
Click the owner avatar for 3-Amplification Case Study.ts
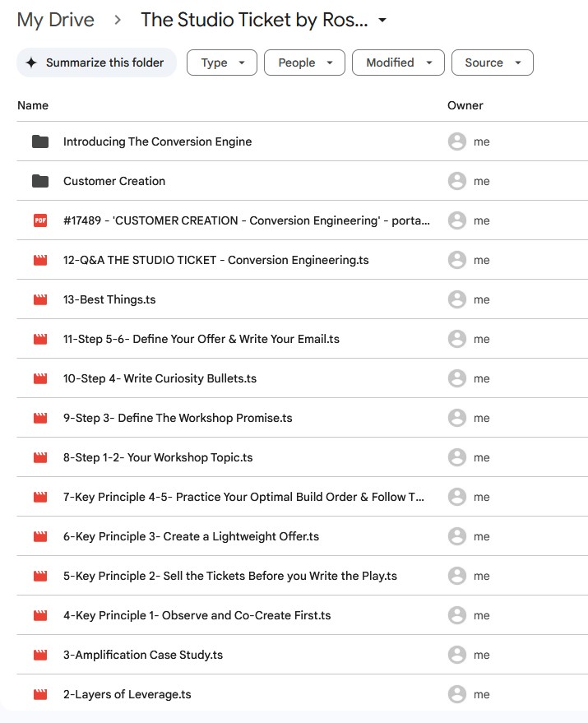tap(456, 655)
